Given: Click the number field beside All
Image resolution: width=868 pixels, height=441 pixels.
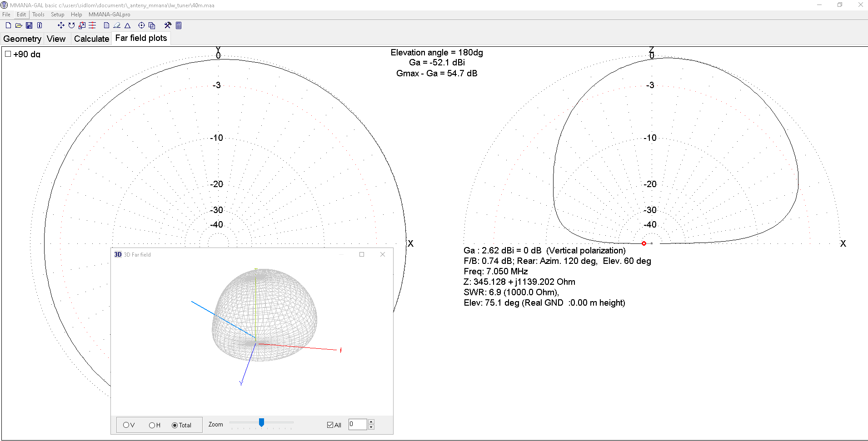Looking at the screenshot, I should coord(357,424).
